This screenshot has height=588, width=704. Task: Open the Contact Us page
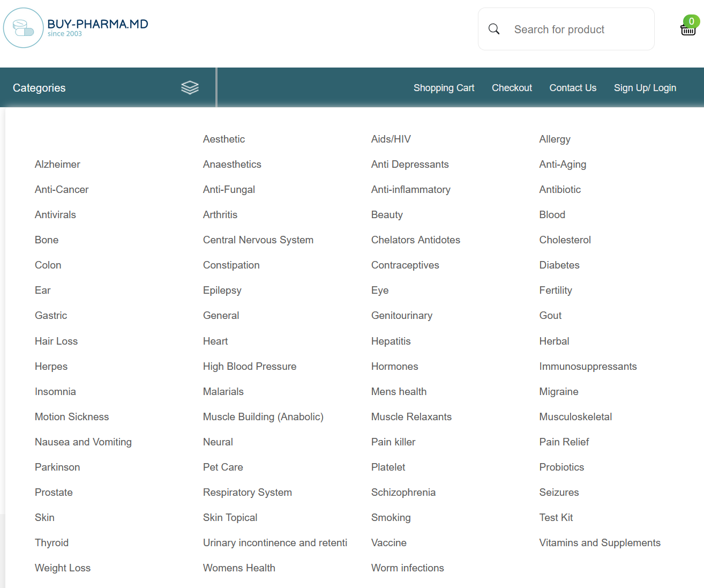(573, 88)
